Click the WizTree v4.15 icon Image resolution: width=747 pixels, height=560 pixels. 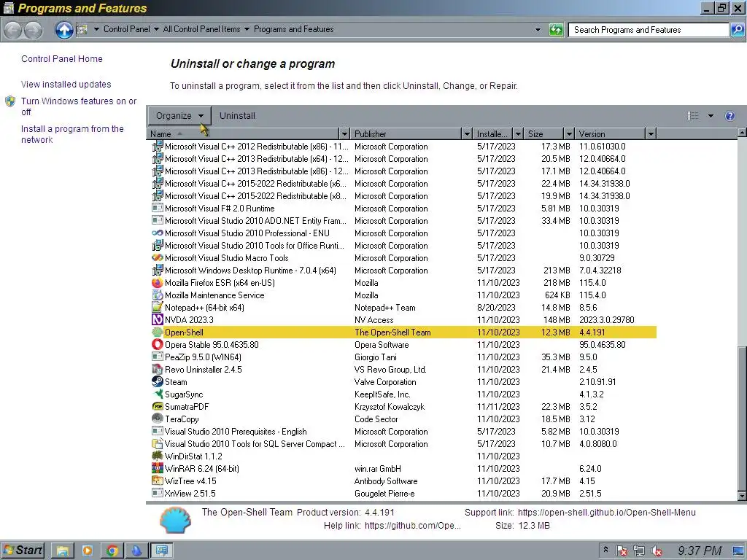pos(158,481)
